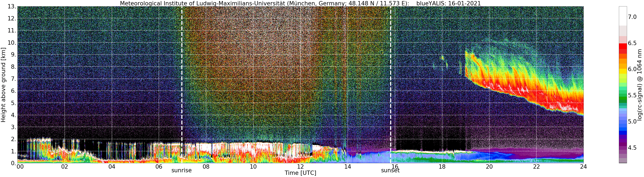644x177 pixels.
Task: Click the time axis tick '04'
Action: (x=112, y=167)
